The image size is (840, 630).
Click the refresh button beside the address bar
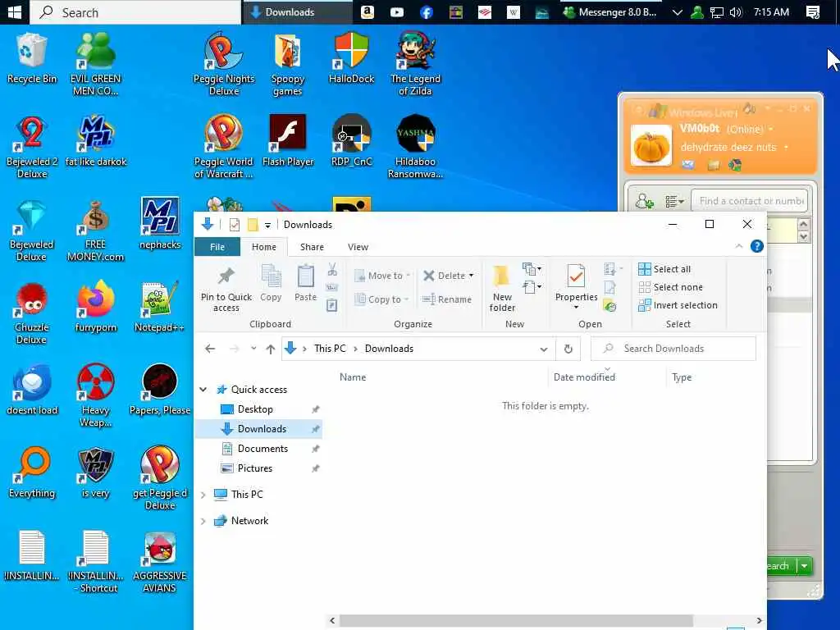pos(568,349)
